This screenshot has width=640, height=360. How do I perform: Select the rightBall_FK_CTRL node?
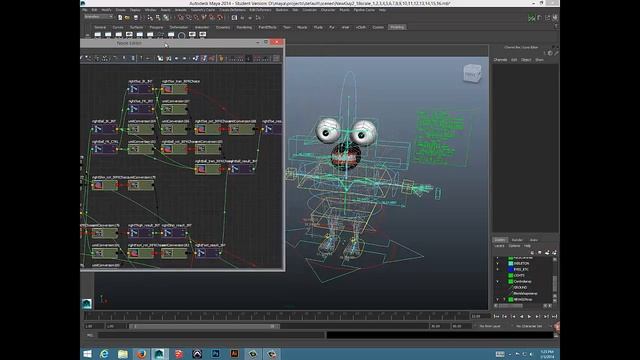pyautogui.click(x=105, y=149)
